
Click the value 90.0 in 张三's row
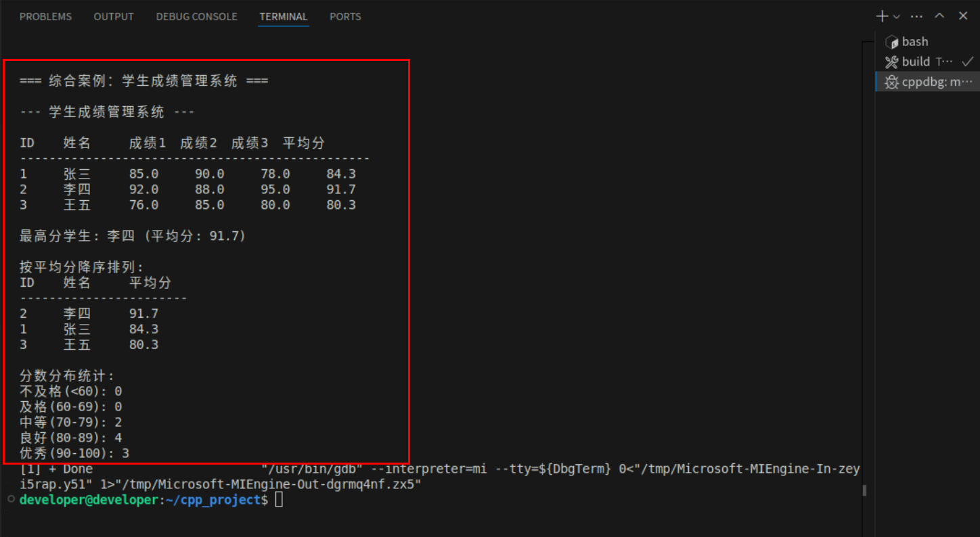point(210,174)
